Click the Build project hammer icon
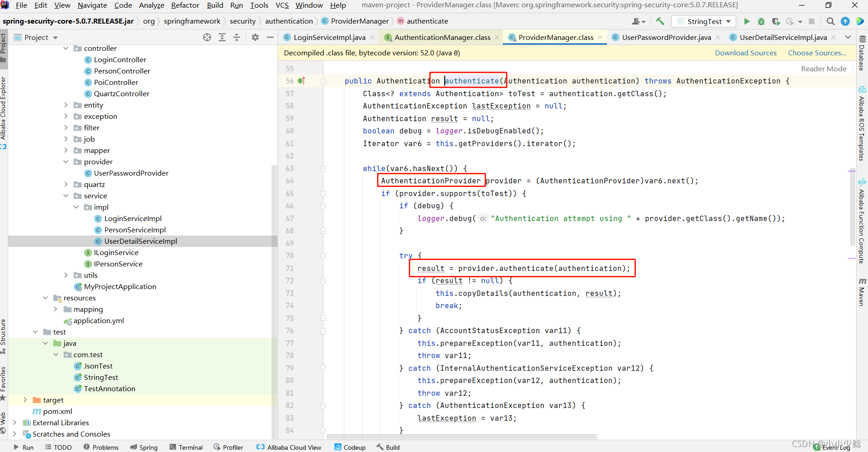 click(660, 21)
